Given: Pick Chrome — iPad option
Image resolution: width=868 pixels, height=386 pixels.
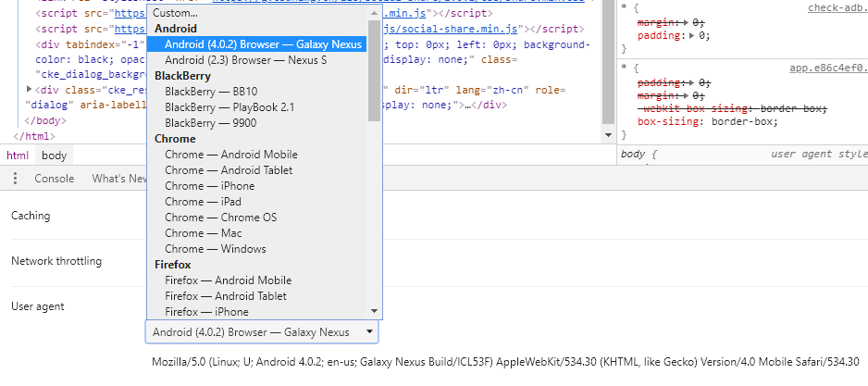Looking at the screenshot, I should coord(257,202).
